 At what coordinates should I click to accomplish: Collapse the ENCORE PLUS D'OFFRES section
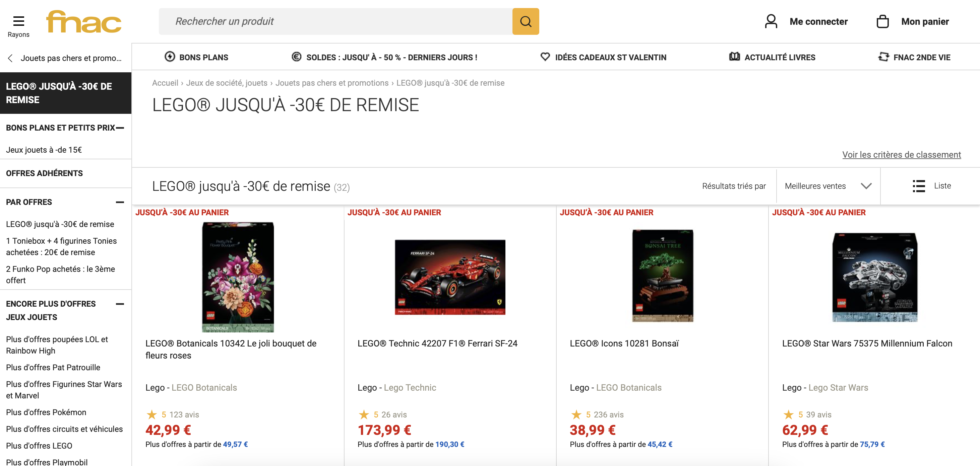(121, 304)
